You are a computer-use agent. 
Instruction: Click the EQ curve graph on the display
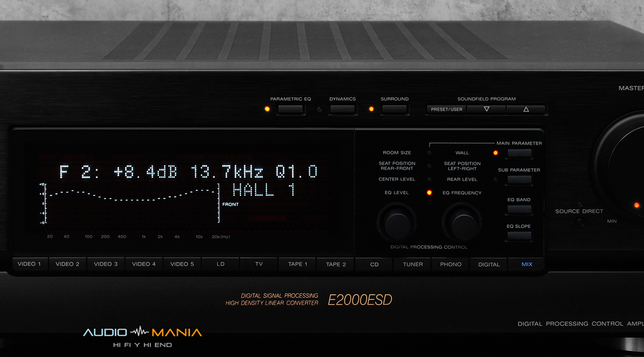pyautogui.click(x=130, y=203)
